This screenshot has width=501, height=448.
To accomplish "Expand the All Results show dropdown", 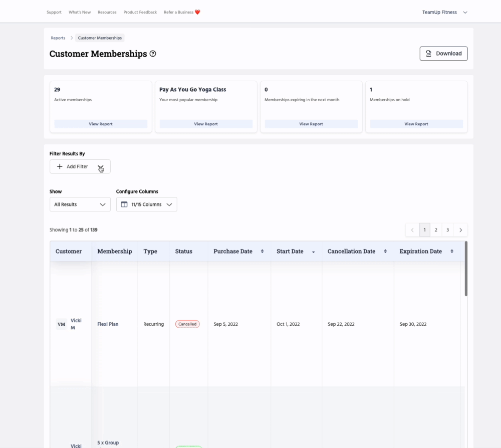I will click(x=80, y=204).
